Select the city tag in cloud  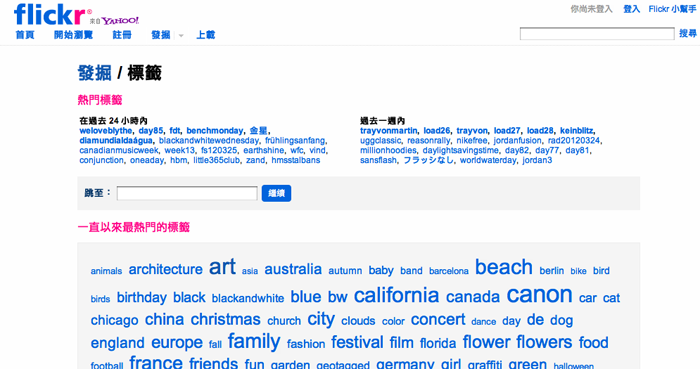[321, 319]
